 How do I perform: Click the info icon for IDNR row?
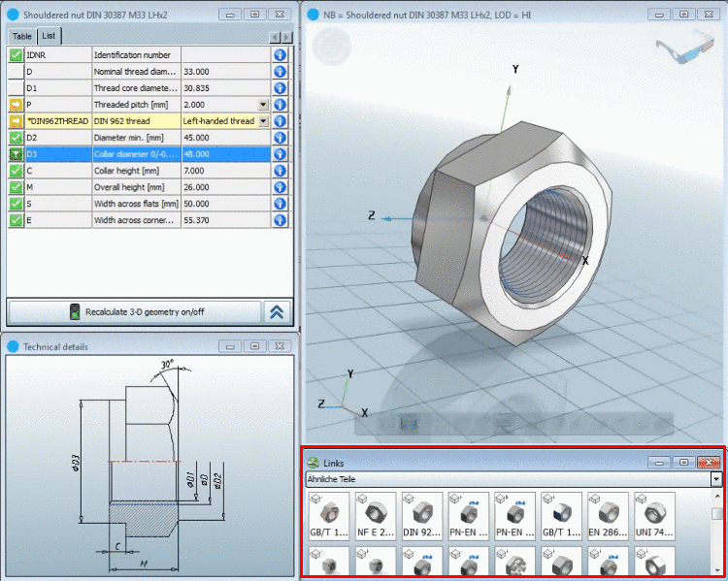281,55
